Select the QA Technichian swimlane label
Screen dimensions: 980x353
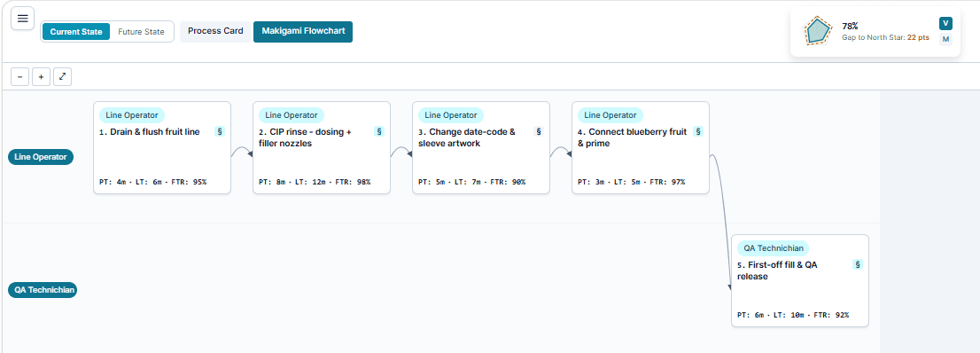43,290
